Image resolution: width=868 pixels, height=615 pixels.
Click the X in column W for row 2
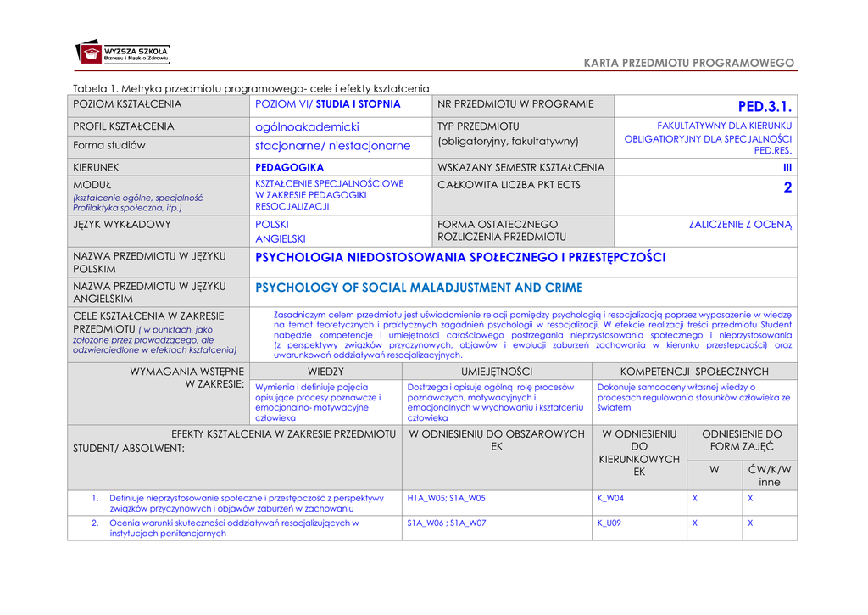pyautogui.click(x=695, y=523)
